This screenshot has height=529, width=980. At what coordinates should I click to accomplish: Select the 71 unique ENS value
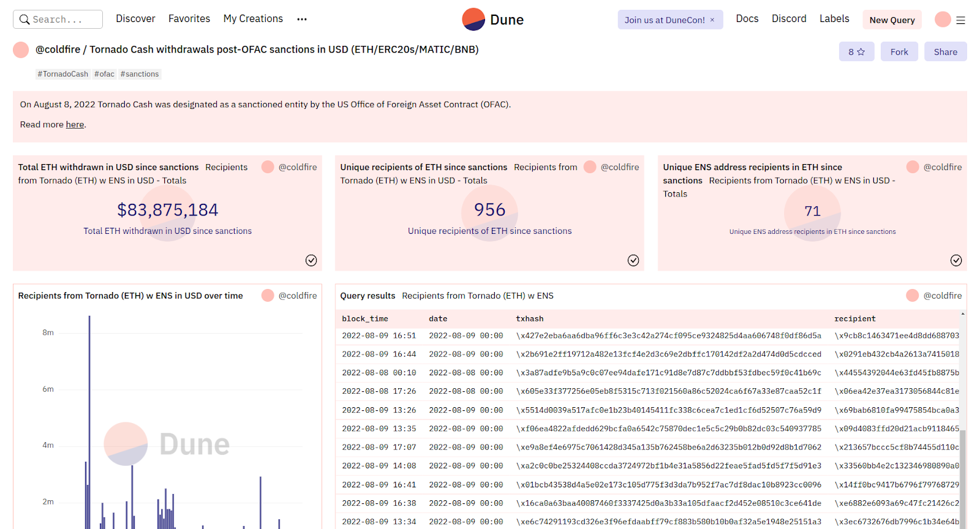point(813,211)
